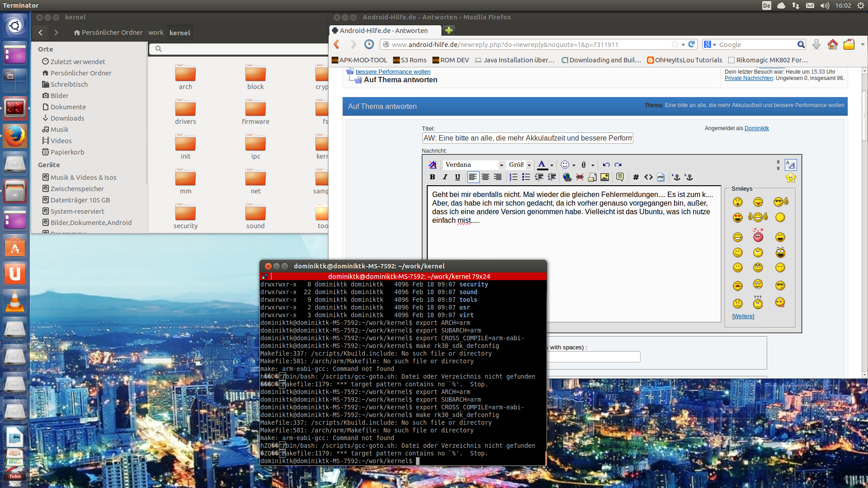
Task: Decrease indent in the reply editor
Action: pos(539,177)
